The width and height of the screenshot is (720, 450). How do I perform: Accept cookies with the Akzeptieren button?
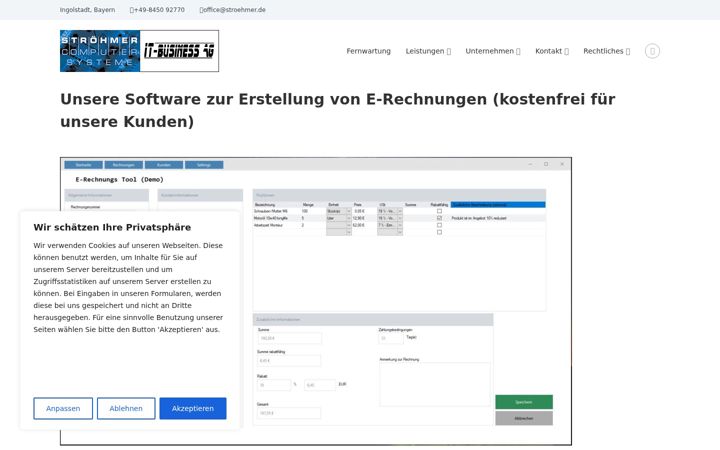point(193,408)
